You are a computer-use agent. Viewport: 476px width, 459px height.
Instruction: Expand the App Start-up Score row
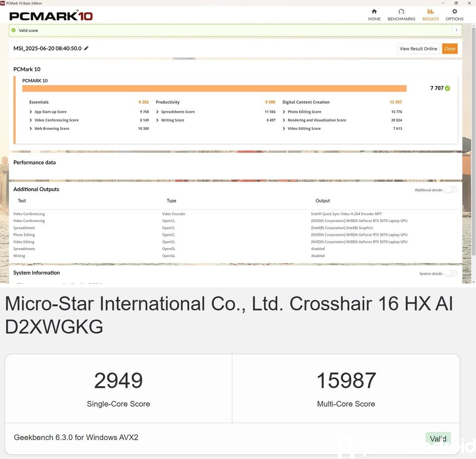point(31,112)
